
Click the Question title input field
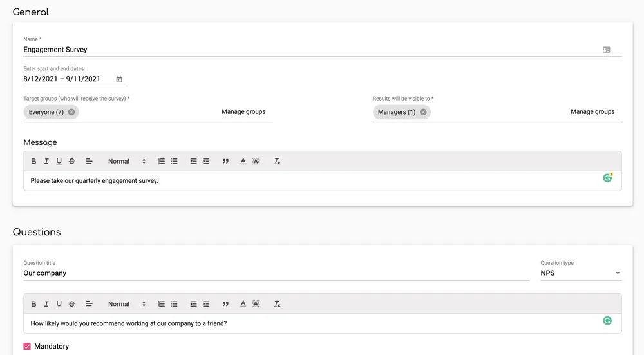pyautogui.click(x=276, y=273)
